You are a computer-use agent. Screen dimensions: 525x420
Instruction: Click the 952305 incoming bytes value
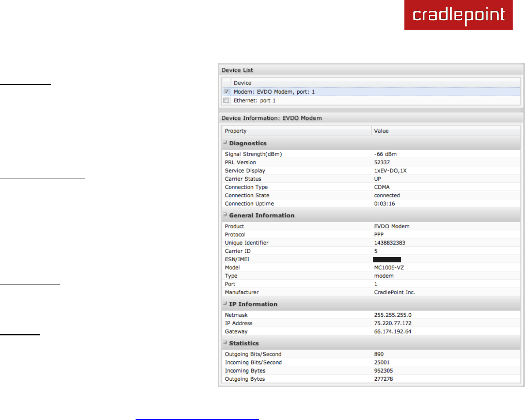383,371
